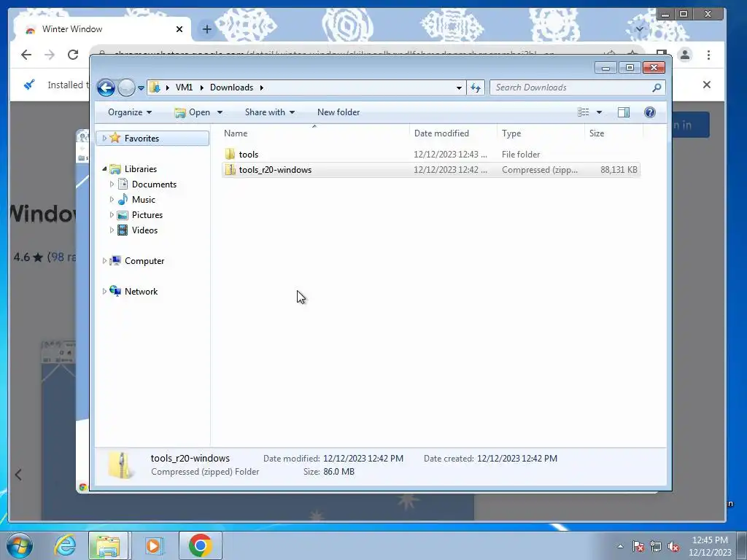This screenshot has height=560, width=747.
Task: Dismiss the Installed theme notification bar
Action: [x=706, y=85]
